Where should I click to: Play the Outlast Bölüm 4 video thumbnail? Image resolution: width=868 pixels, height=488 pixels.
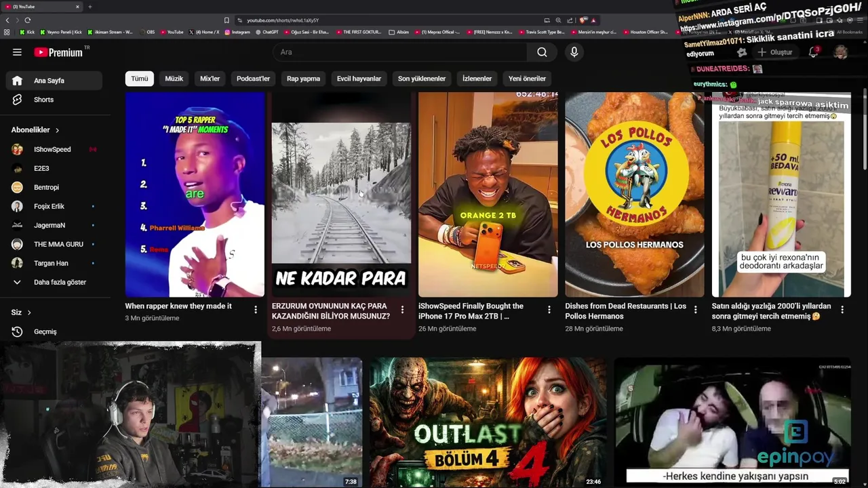tap(488, 422)
